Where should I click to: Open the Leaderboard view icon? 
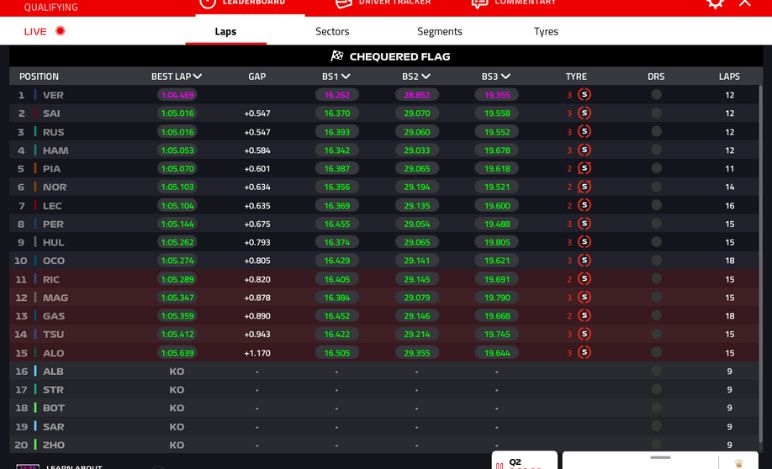tap(207, 3)
